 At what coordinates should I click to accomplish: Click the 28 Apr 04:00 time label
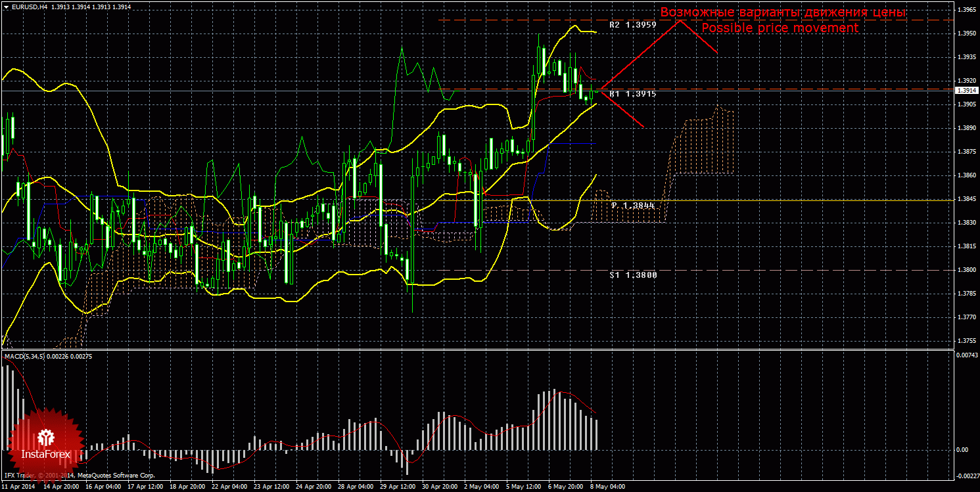[x=356, y=487]
